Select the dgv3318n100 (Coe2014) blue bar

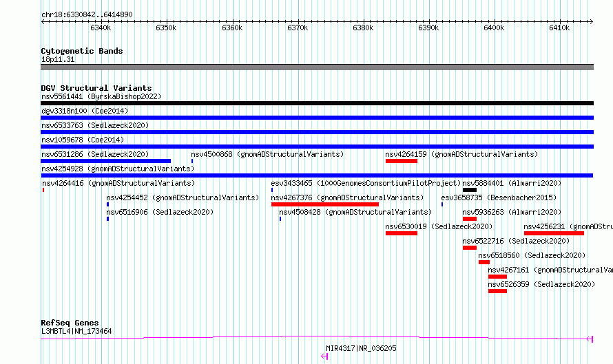click(317, 118)
